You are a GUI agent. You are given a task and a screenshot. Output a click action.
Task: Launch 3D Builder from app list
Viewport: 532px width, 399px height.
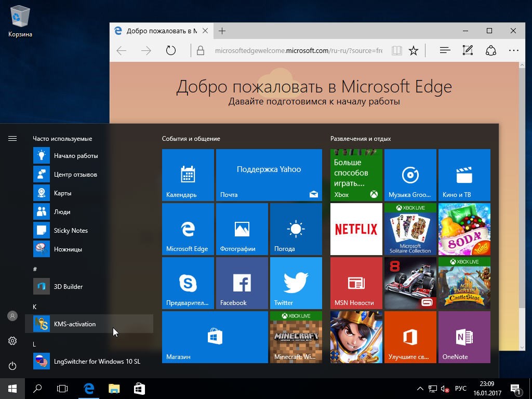(x=89, y=286)
